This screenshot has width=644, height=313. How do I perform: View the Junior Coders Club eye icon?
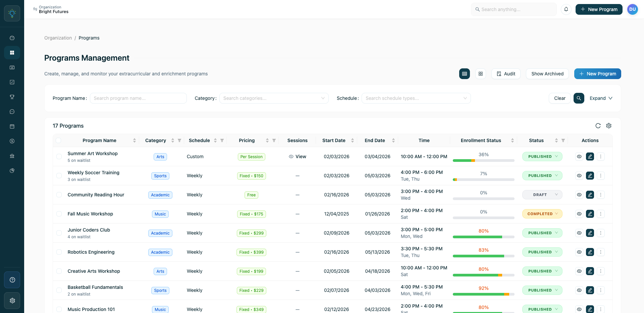pyautogui.click(x=579, y=233)
